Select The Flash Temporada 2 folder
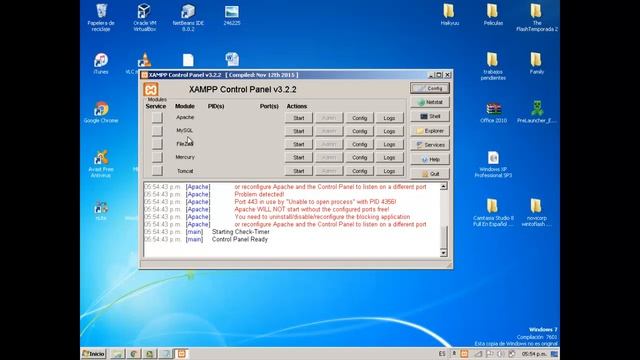 [537, 17]
